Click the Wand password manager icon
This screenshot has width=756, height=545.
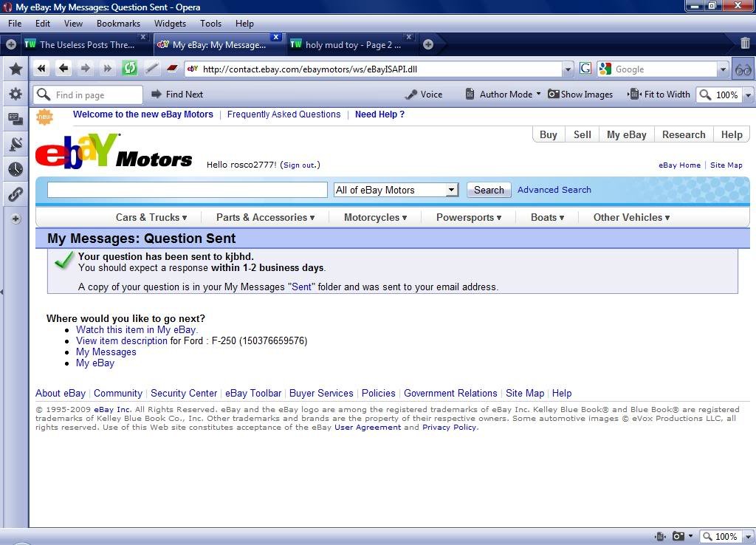click(x=151, y=69)
